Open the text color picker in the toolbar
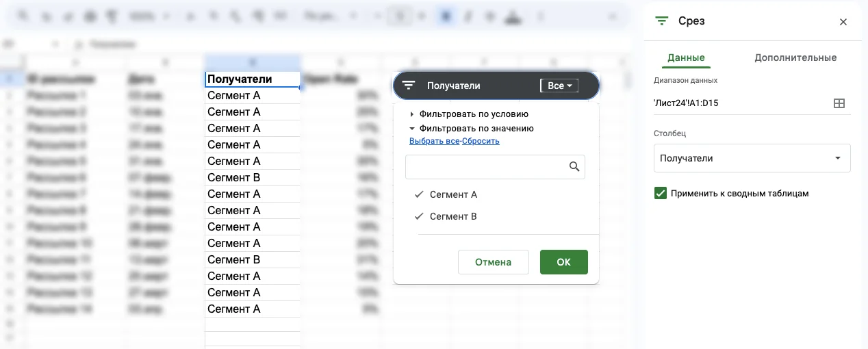The width and height of the screenshot is (868, 349). (511, 16)
